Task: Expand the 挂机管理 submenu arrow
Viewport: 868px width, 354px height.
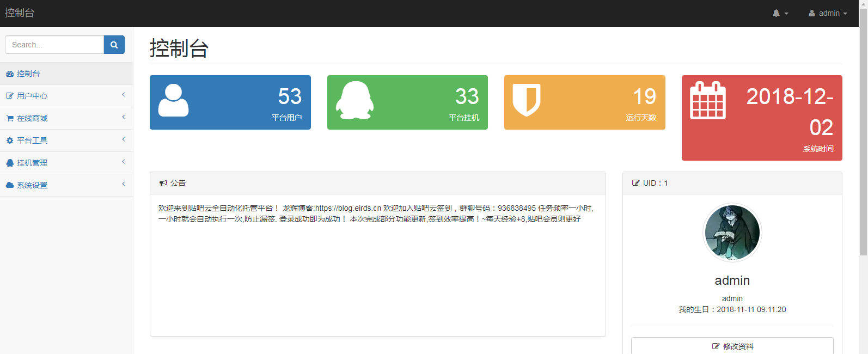Action: [124, 162]
